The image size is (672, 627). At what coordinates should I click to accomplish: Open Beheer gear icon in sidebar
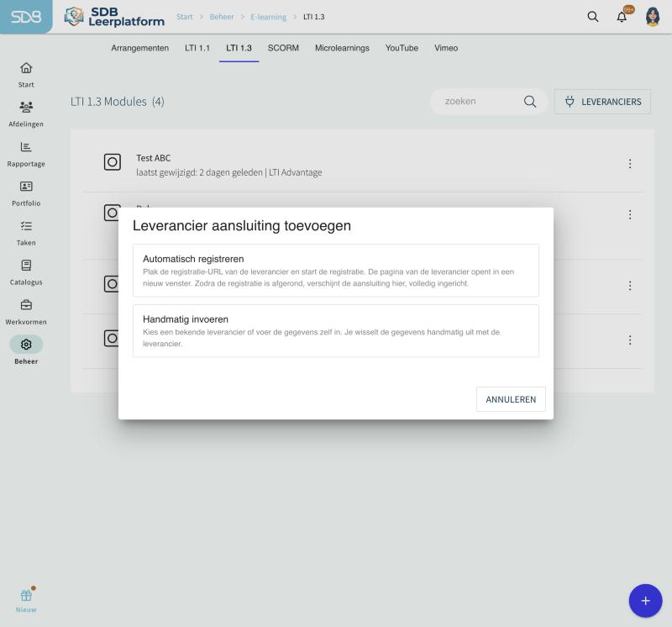click(x=26, y=345)
